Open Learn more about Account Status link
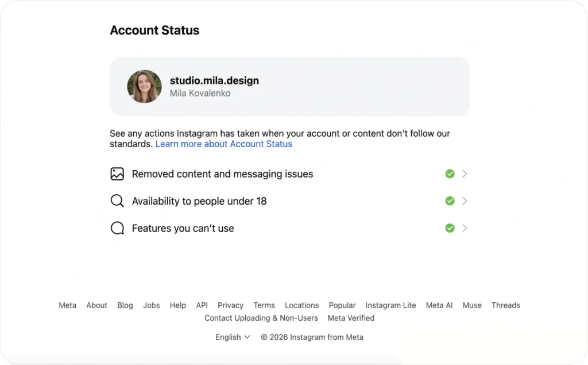This screenshot has height=365, width=588. click(223, 144)
